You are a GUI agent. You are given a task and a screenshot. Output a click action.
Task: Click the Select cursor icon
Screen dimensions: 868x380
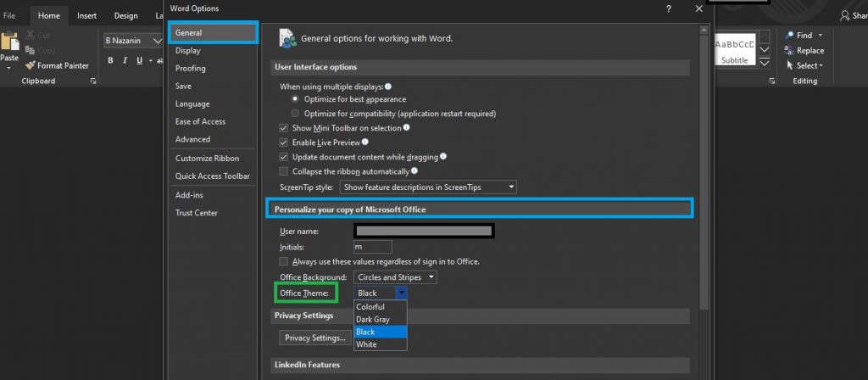790,65
